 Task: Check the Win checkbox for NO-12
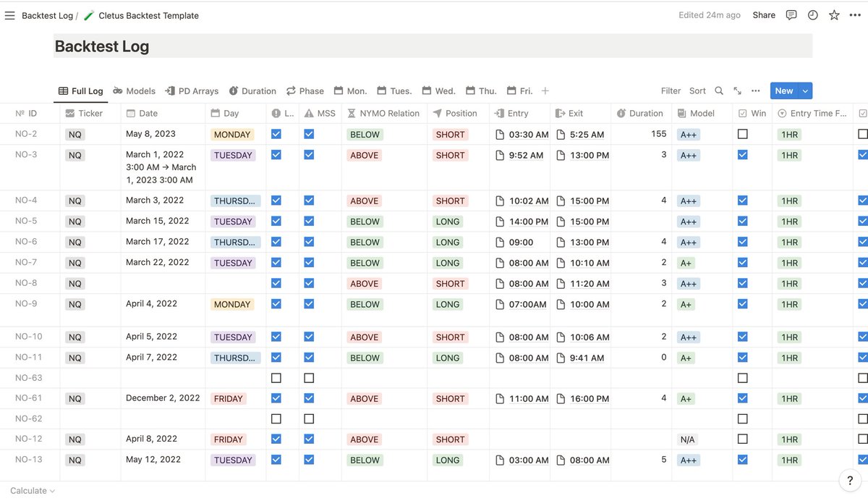pyautogui.click(x=743, y=439)
